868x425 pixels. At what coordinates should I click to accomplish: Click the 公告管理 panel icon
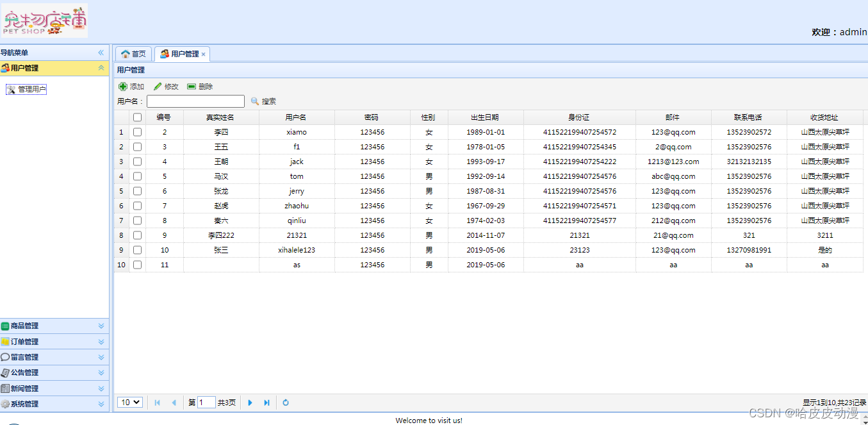tap(5, 372)
